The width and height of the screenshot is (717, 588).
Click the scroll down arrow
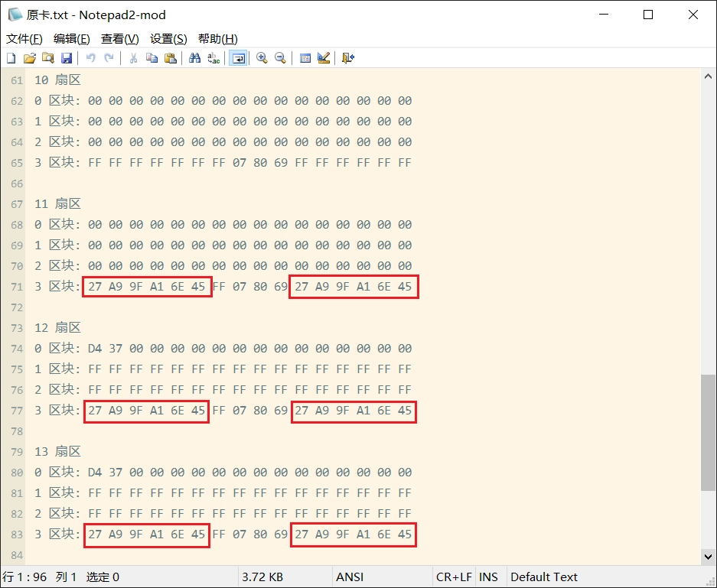(709, 557)
